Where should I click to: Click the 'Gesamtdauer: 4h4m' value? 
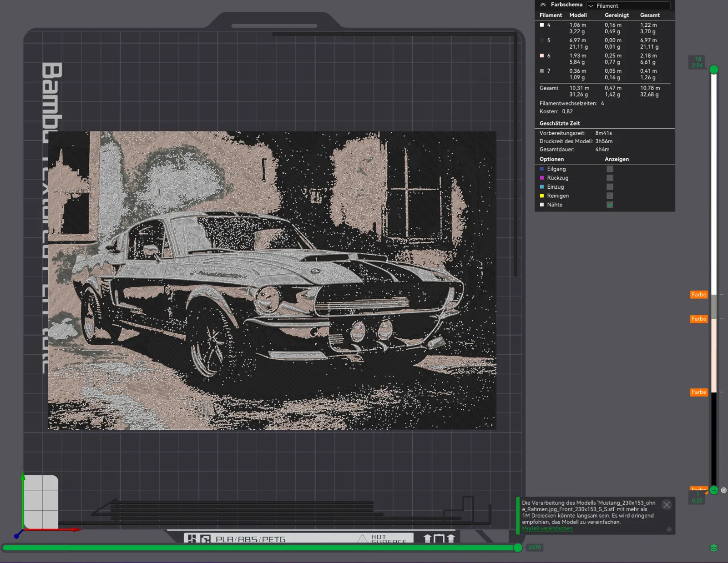coord(602,149)
